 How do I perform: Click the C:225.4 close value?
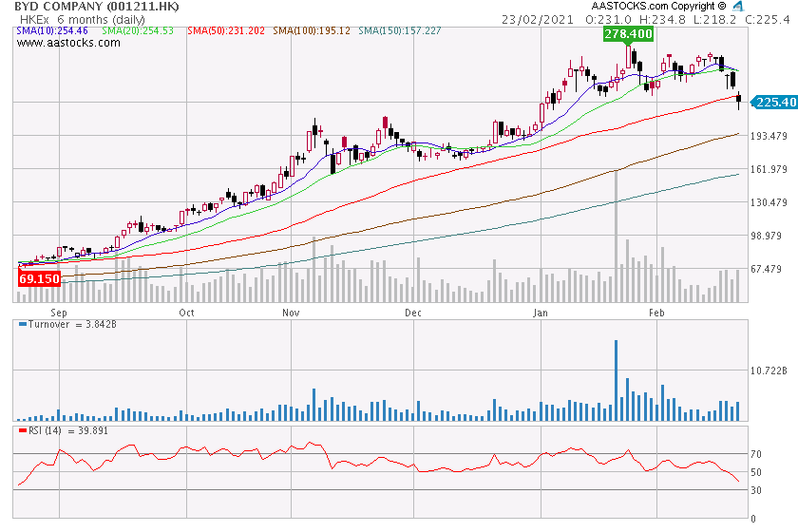point(768,19)
